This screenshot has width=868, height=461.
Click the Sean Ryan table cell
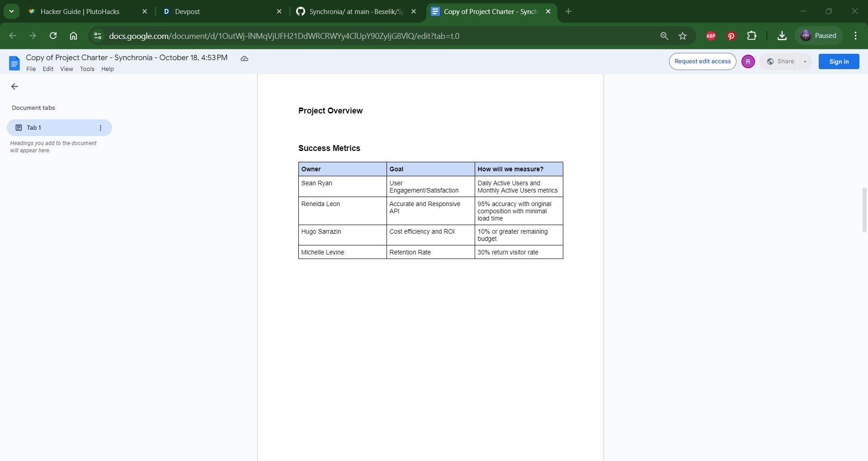(x=342, y=186)
